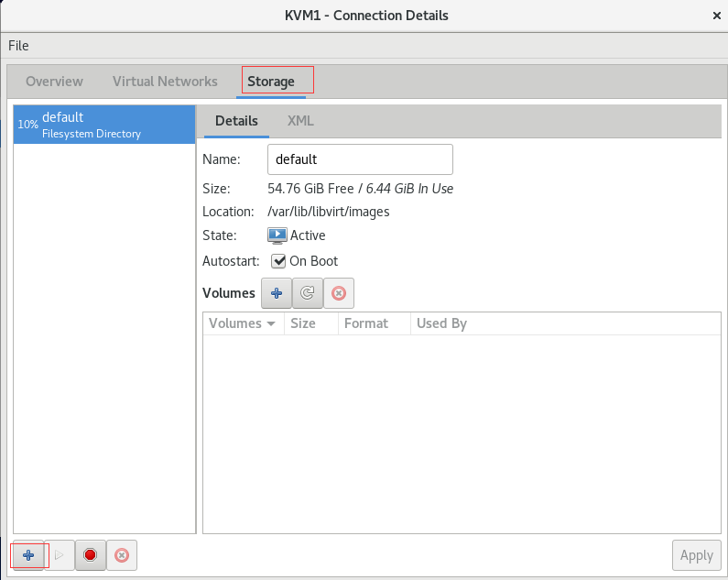
Task: Click the 10% usage indicator
Action: tap(27, 125)
